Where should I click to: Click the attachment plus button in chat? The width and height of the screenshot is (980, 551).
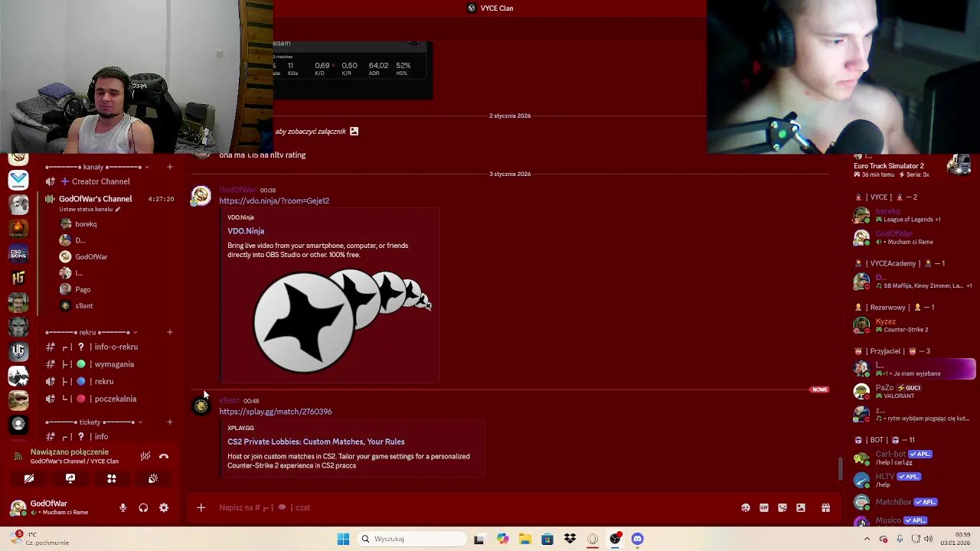201,507
